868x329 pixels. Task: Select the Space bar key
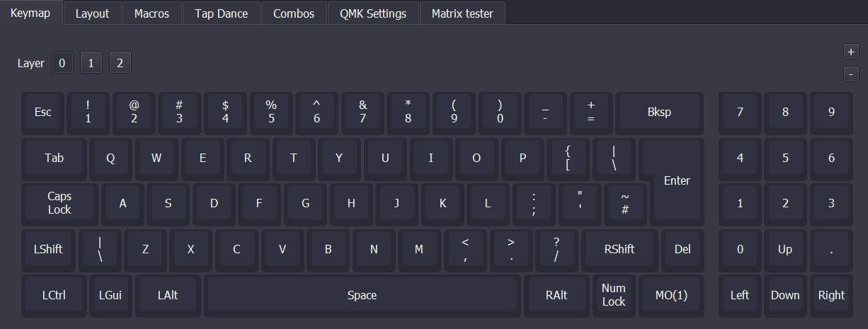point(362,295)
